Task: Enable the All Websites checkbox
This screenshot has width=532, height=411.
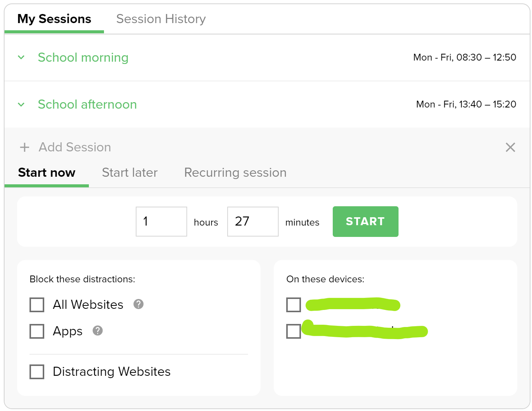Action: coord(37,305)
